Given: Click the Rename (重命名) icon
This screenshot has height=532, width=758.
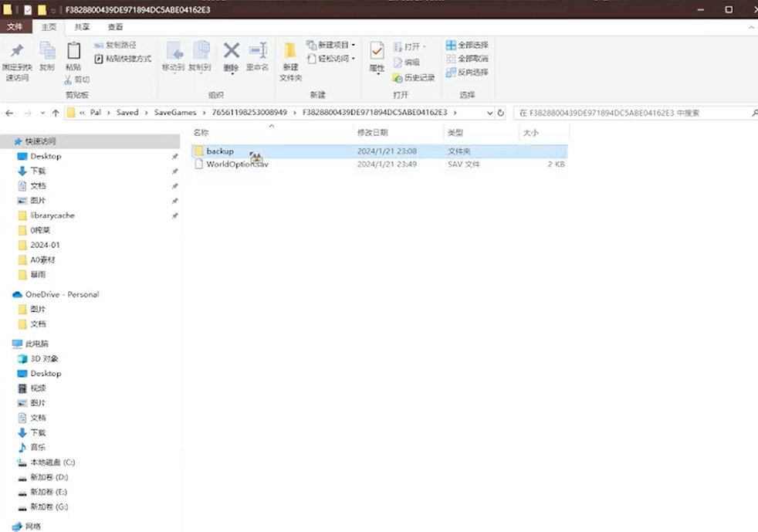Looking at the screenshot, I should 257,53.
